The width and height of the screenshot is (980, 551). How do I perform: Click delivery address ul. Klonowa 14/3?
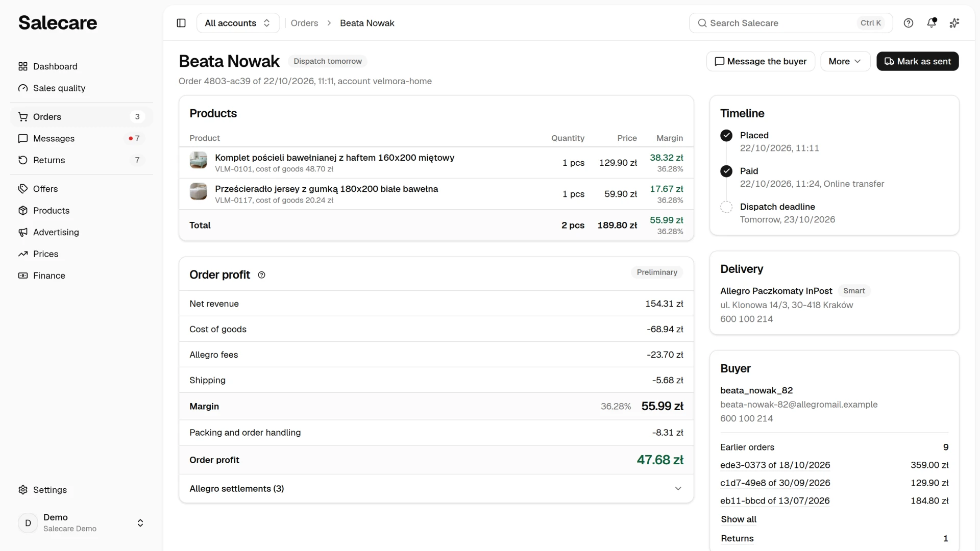click(x=786, y=305)
